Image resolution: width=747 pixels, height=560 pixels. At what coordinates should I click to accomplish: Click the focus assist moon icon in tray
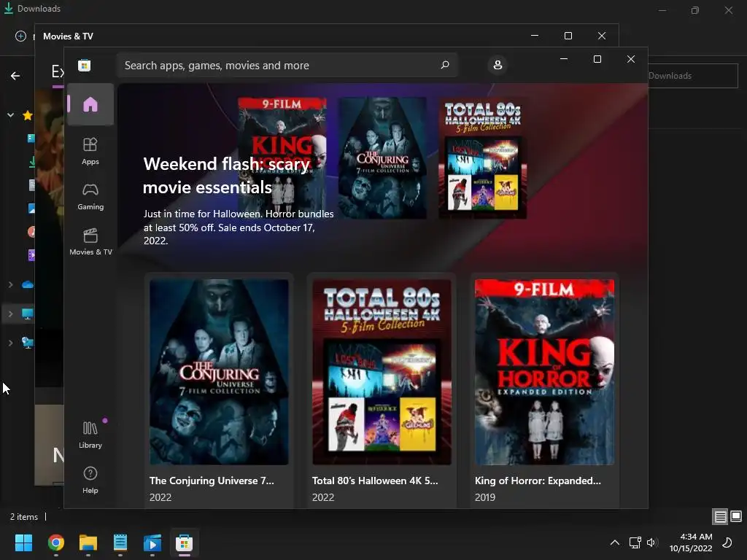pyautogui.click(x=727, y=542)
